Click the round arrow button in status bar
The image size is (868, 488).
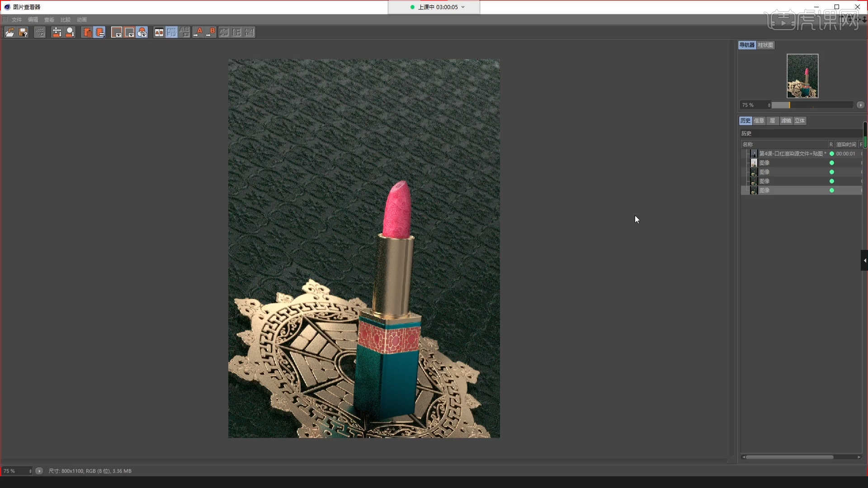39,471
